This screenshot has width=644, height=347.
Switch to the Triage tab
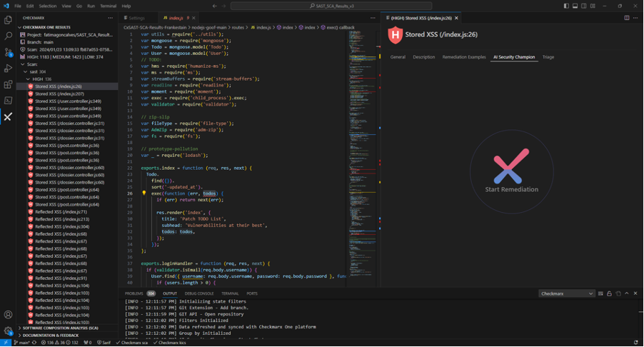click(x=548, y=57)
